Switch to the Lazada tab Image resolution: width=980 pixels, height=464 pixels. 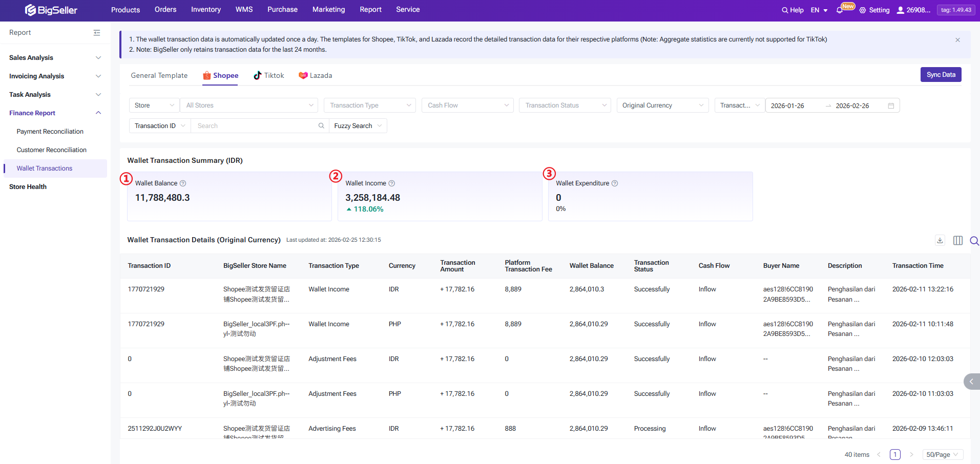[x=316, y=75]
